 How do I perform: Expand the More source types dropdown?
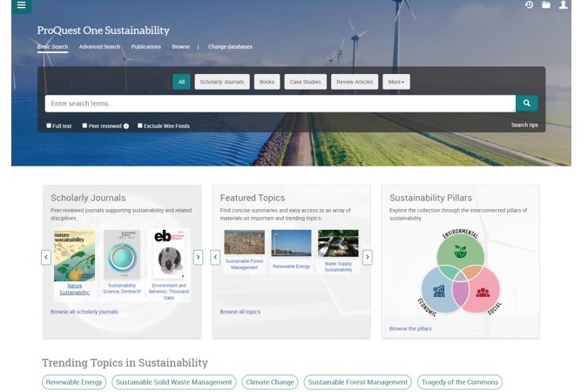click(396, 82)
